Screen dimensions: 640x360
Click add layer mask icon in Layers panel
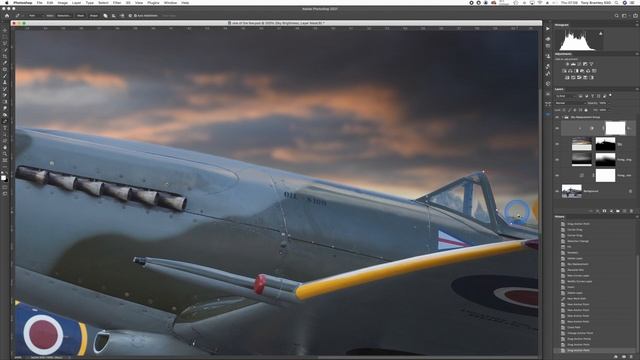click(x=604, y=211)
